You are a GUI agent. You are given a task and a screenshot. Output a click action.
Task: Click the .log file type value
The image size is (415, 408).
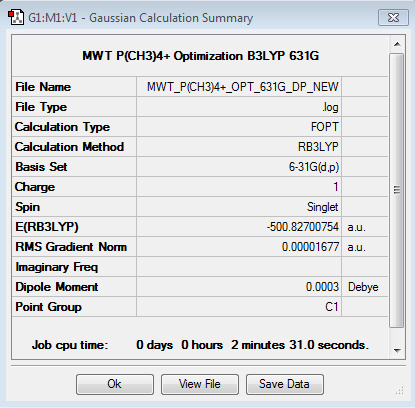(330, 107)
